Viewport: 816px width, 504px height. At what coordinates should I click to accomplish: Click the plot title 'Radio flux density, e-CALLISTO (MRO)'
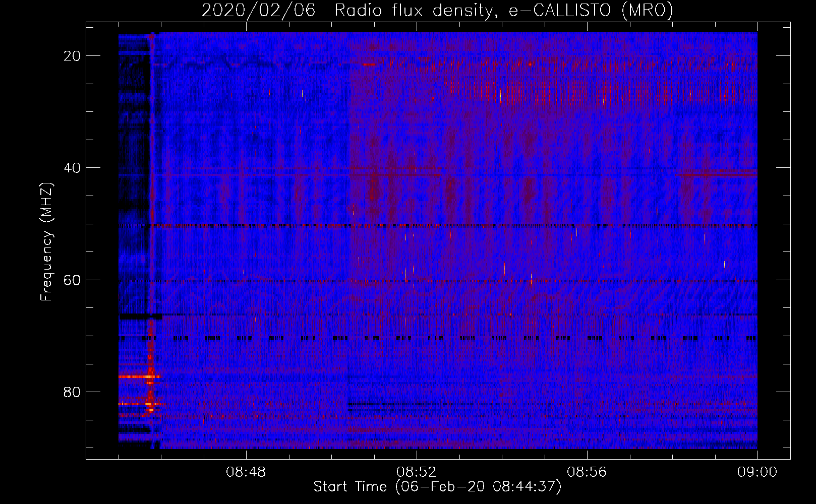pyautogui.click(x=503, y=11)
